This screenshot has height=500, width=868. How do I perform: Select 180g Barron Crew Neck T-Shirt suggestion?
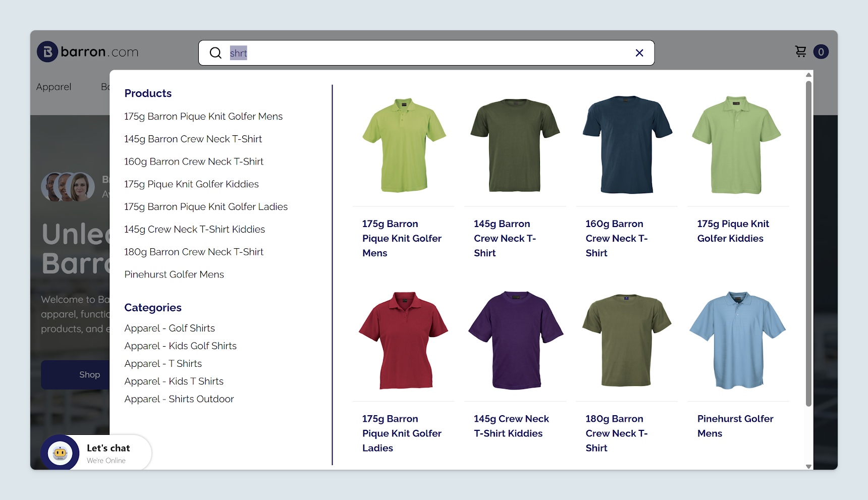194,252
